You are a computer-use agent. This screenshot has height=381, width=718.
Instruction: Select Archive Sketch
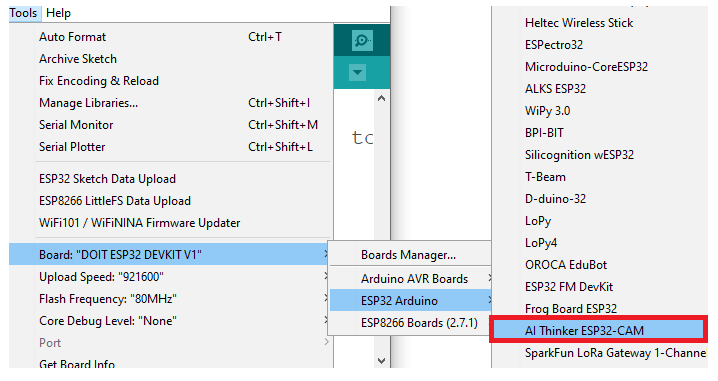pyautogui.click(x=170, y=59)
